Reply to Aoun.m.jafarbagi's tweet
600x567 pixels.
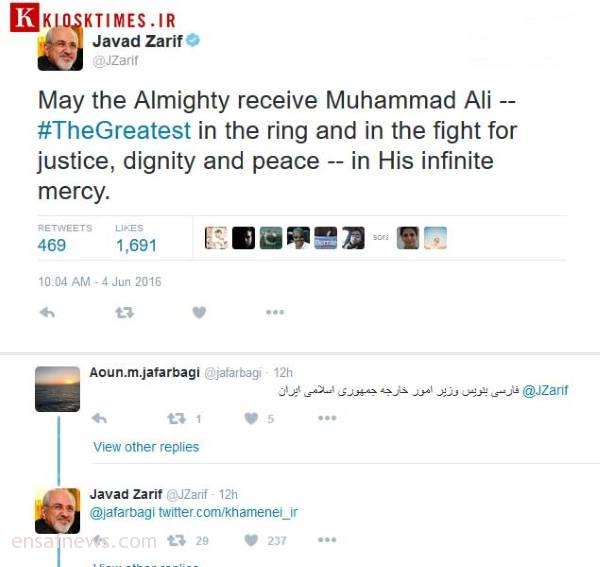click(99, 418)
